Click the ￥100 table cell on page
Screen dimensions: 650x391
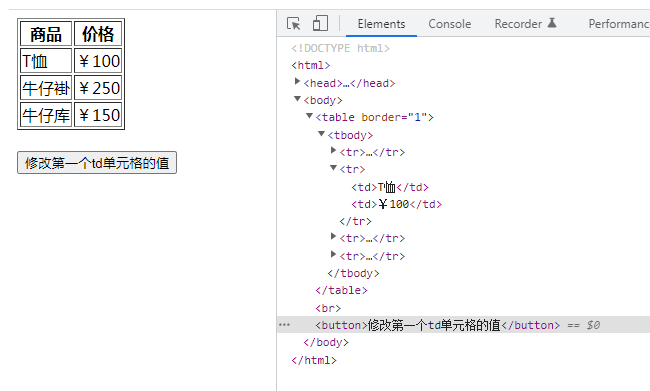click(x=98, y=61)
